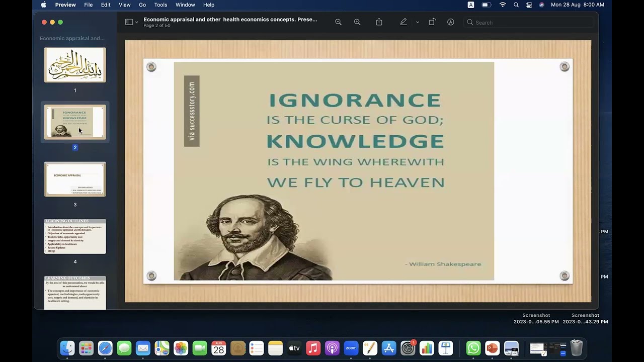Open PowerPoint from the Dock
644x362 pixels.
point(492,348)
